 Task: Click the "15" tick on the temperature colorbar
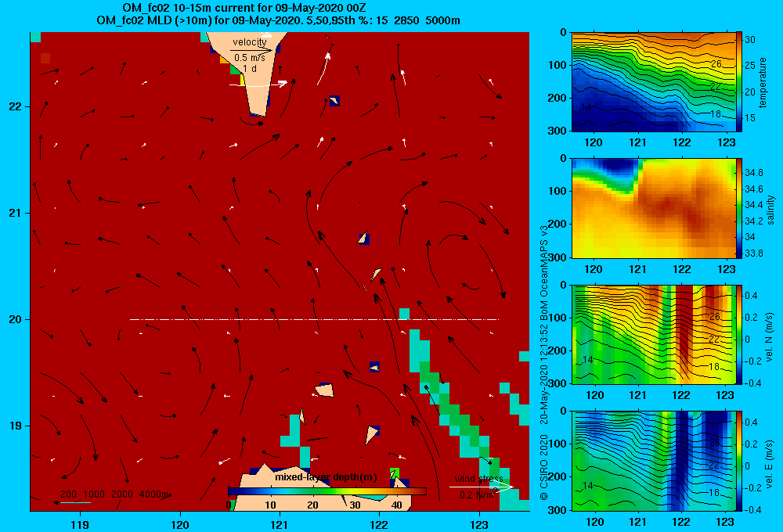pos(750,118)
